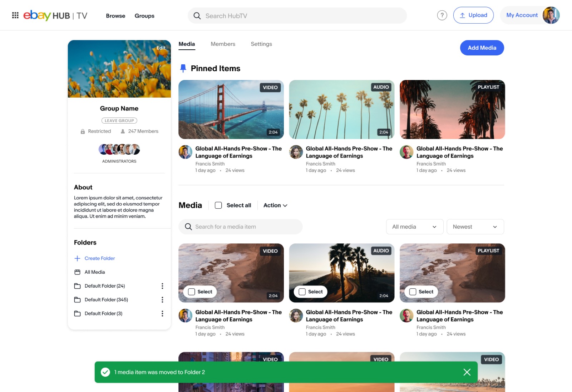Click author avatar on lower video item

(185, 316)
